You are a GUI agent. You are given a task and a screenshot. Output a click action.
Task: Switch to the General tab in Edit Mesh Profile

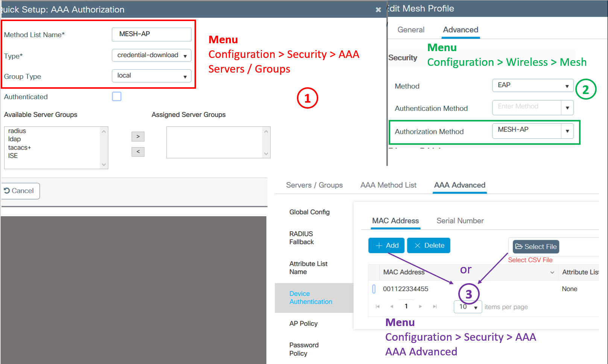(x=411, y=30)
